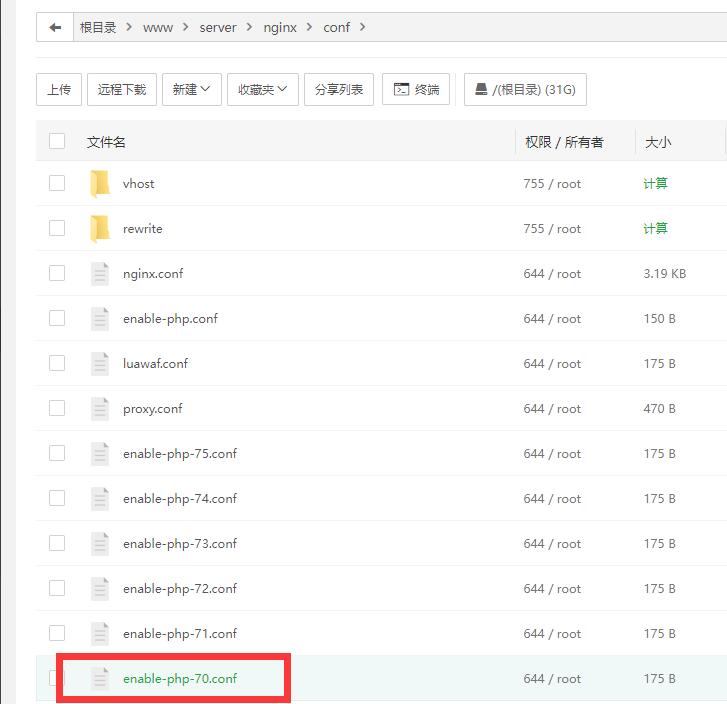Click the chevron after www breadcrumb

(x=185, y=27)
